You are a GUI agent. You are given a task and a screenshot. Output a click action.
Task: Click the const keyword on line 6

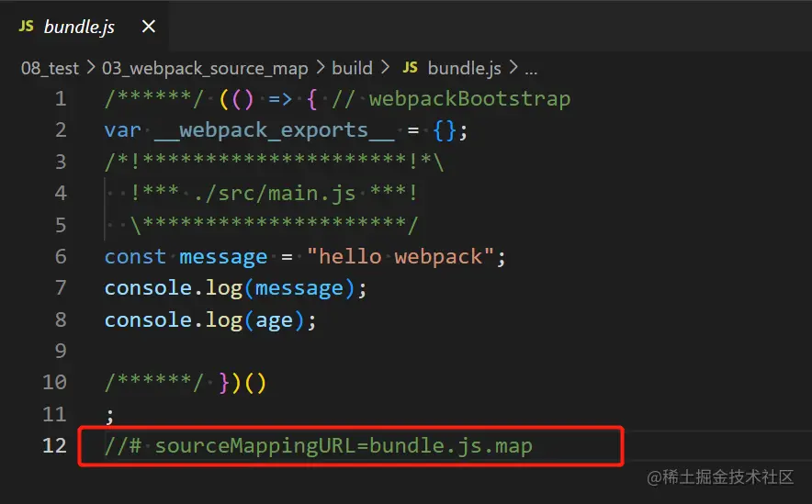[135, 257]
